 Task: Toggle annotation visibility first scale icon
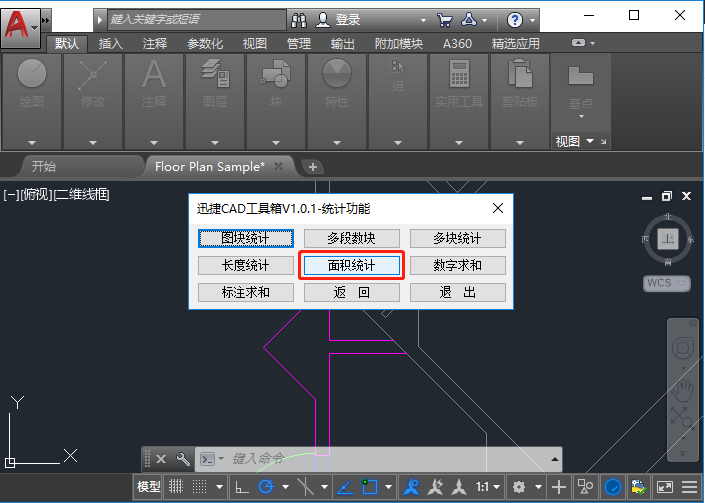[411, 487]
